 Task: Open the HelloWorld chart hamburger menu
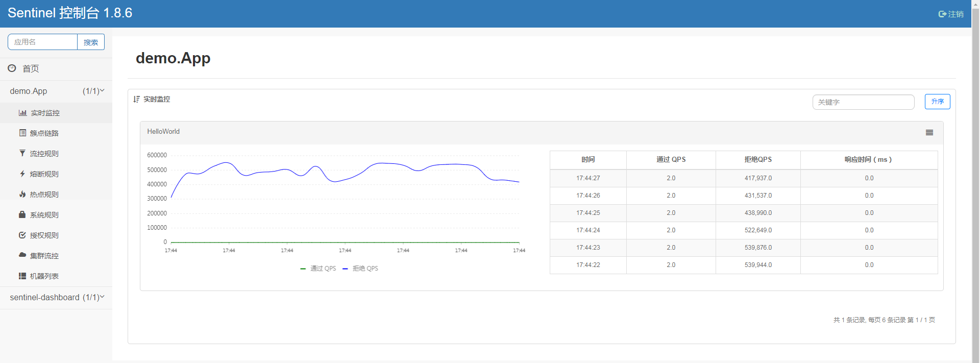(x=929, y=133)
